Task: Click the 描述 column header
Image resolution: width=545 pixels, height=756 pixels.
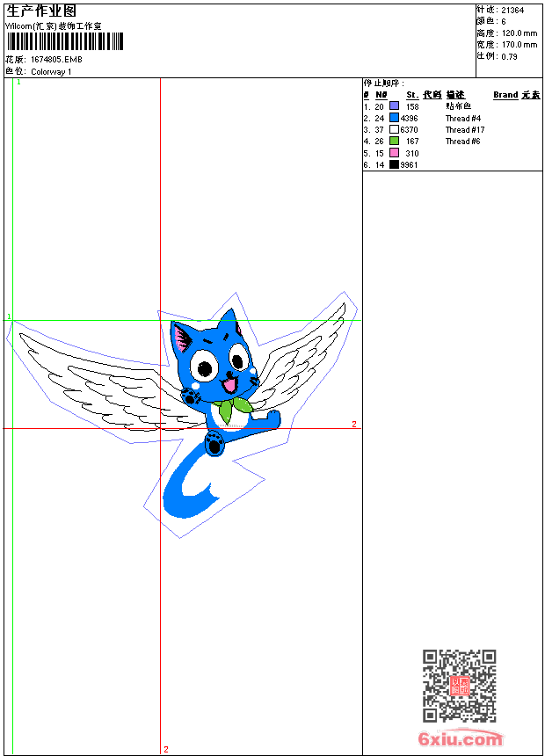Action: point(455,95)
